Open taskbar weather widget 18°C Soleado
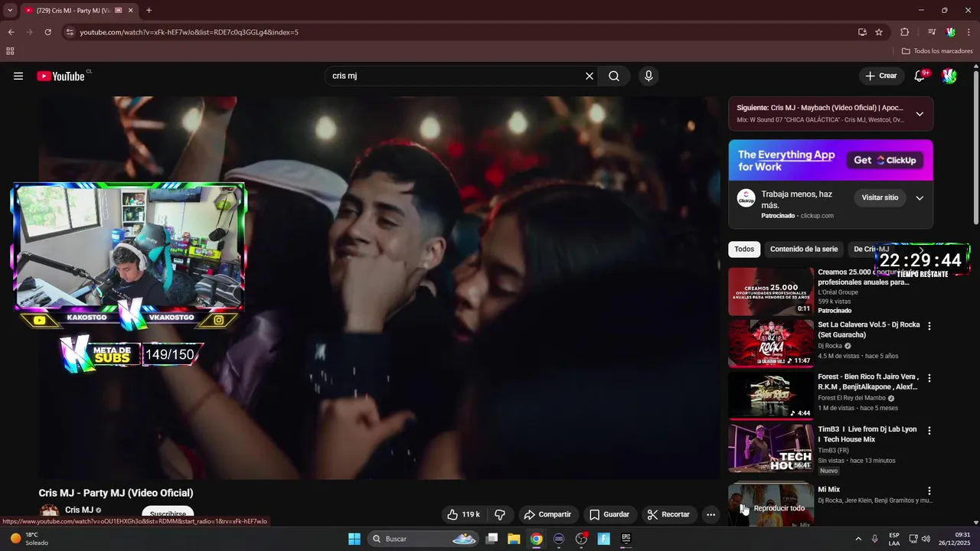This screenshot has width=980, height=551. click(x=31, y=539)
